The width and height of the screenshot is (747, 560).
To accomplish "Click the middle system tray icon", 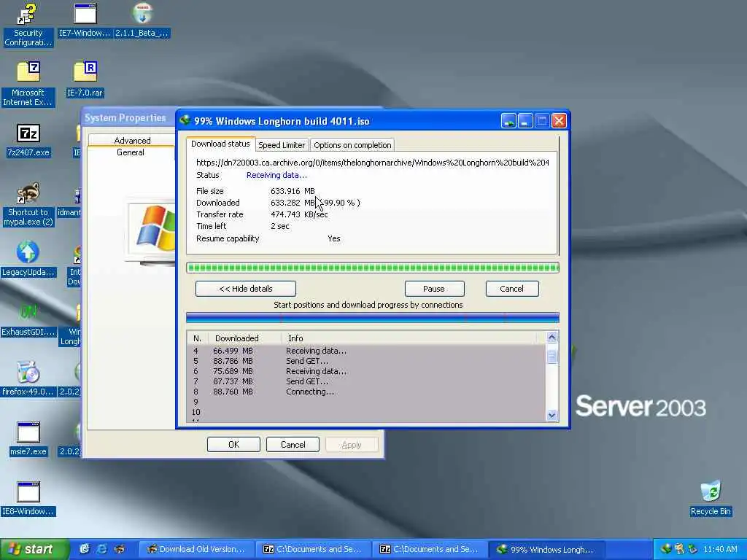I will tap(679, 549).
